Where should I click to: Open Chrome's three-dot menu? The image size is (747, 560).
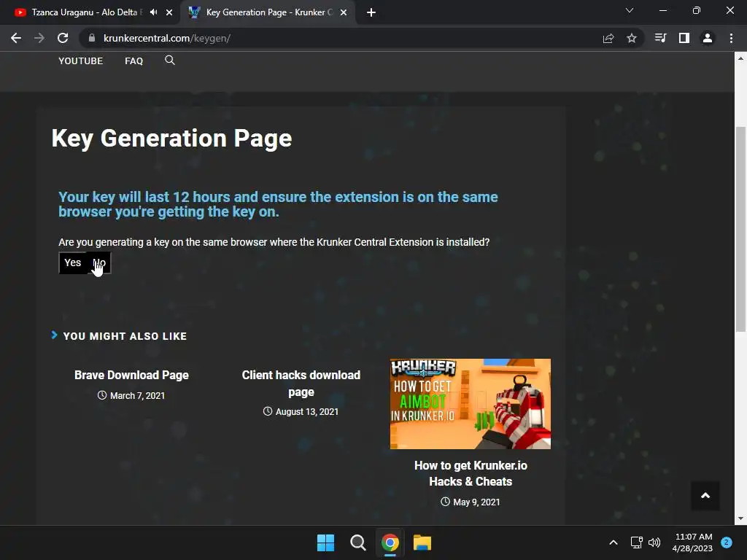pyautogui.click(x=731, y=38)
